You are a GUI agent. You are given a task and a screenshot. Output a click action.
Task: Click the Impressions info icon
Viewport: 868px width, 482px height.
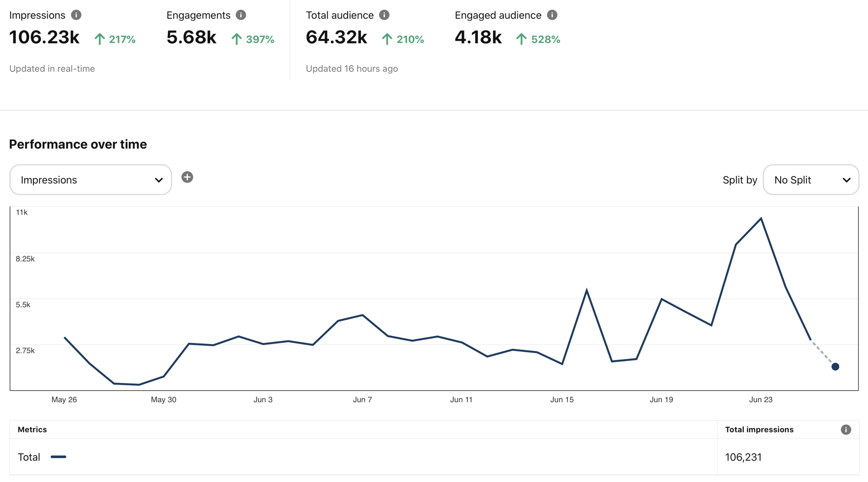click(76, 15)
